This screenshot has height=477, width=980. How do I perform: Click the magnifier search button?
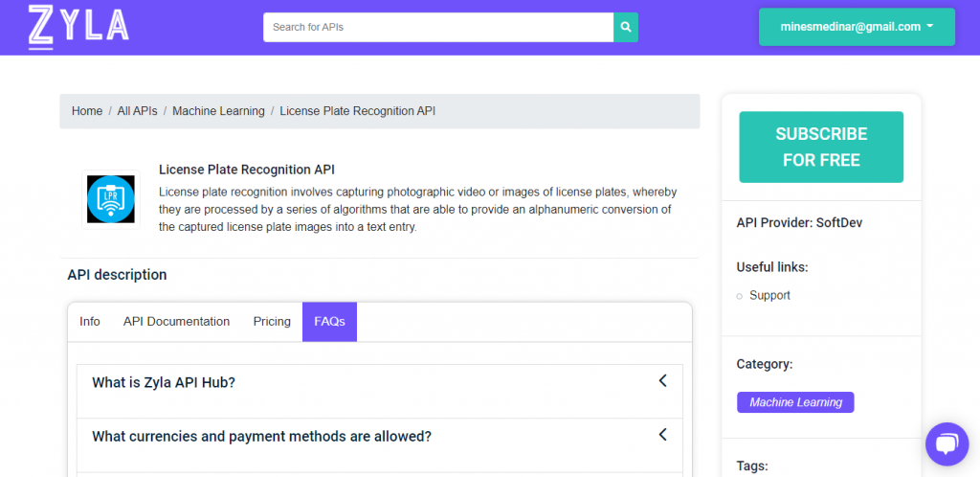click(626, 28)
